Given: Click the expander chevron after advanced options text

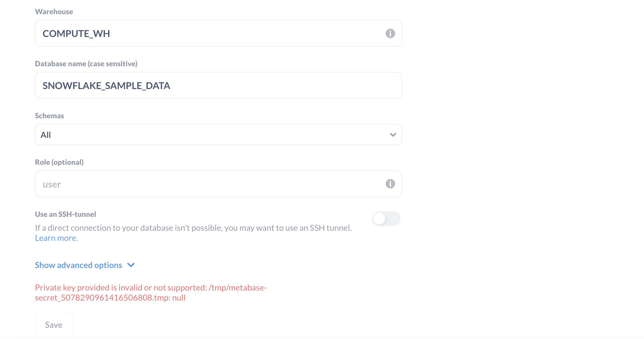Looking at the screenshot, I should coord(131,265).
